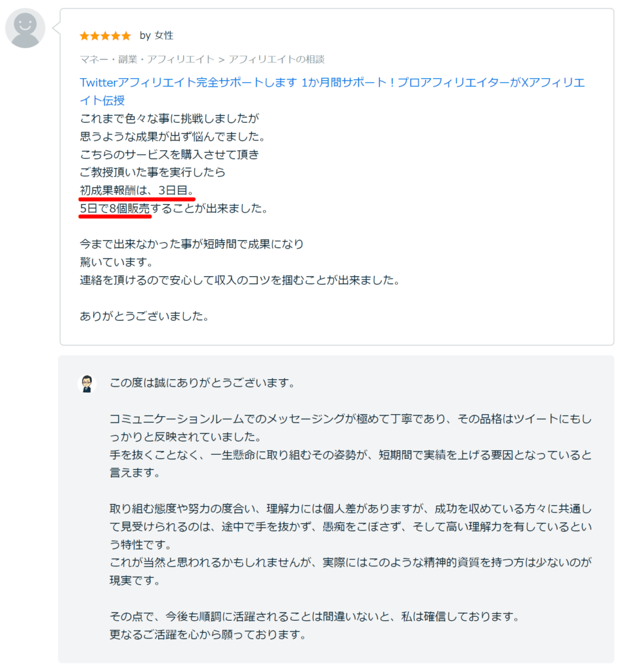The height and width of the screenshot is (672, 626).
Task: Click the underlined phrase '5日で8個販売'
Action: 115,209
